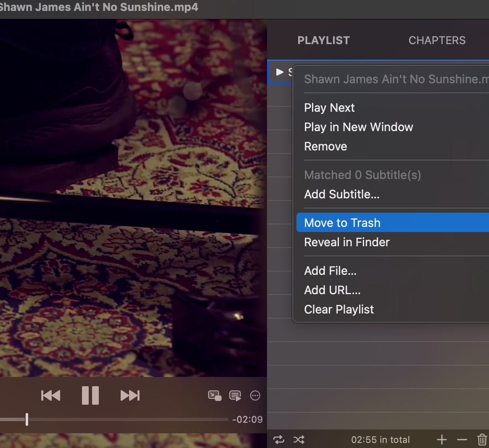Switch to the PLAYLIST tab
Screen dimensions: 489x448
click(x=323, y=40)
